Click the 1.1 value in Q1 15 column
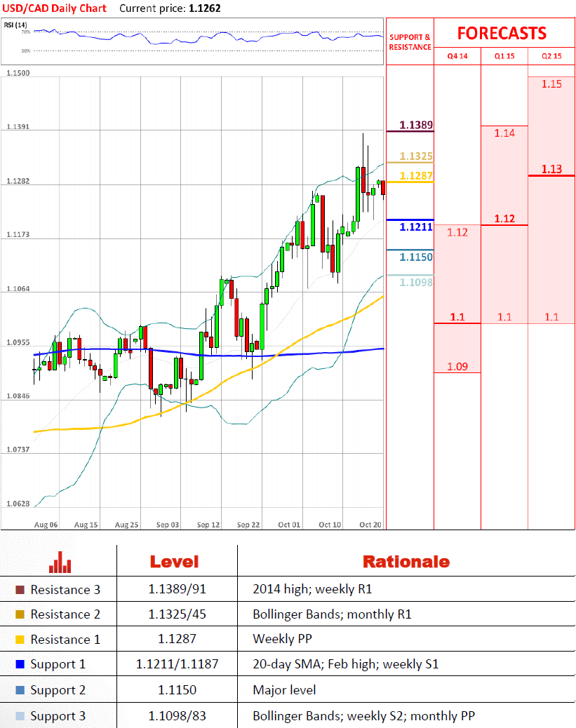The height and width of the screenshot is (728, 576). 504,317
